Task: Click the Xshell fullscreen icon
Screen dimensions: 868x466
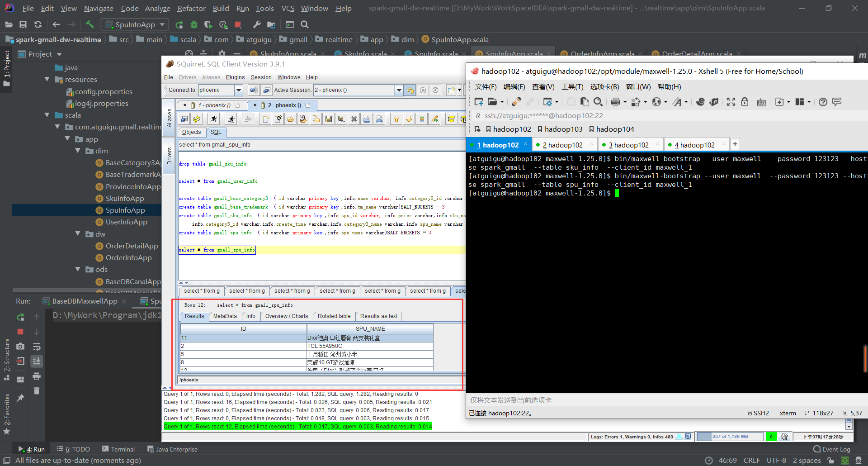Action: [x=731, y=102]
